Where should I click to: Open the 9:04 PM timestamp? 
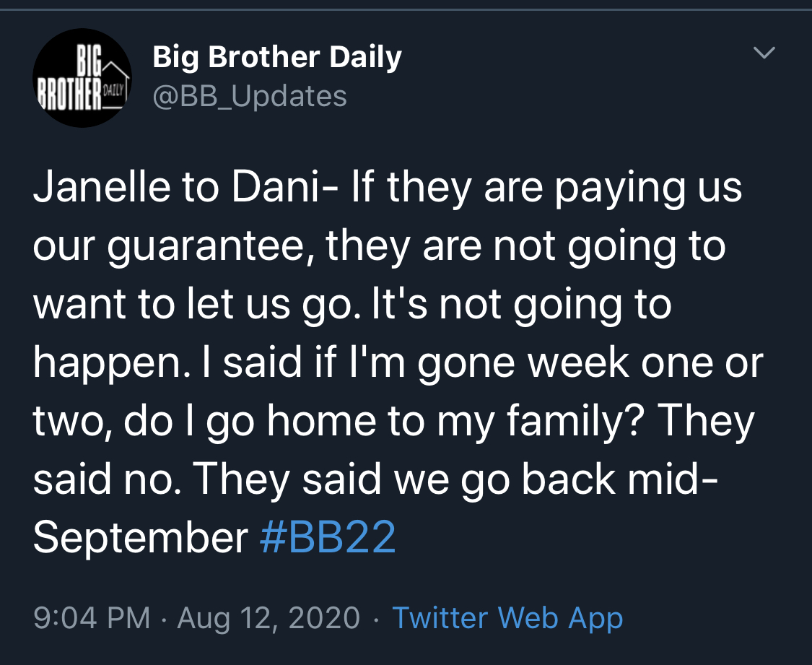pyautogui.click(x=92, y=618)
